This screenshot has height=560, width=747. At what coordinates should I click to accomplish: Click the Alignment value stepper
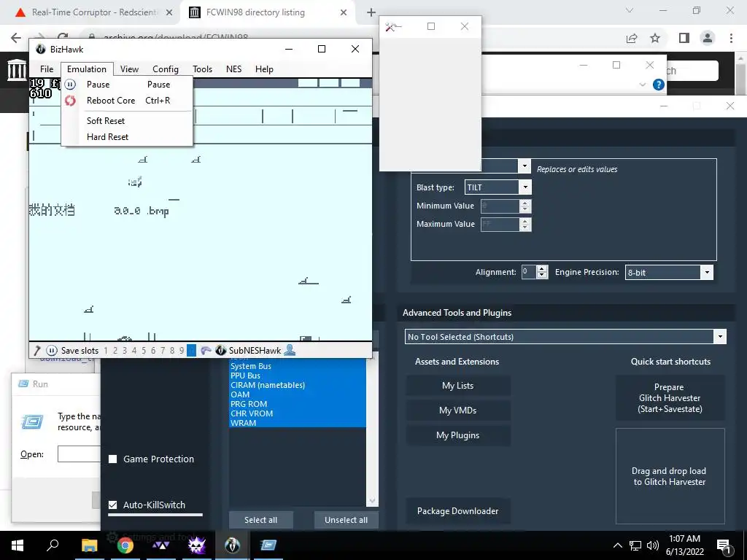[x=542, y=272]
